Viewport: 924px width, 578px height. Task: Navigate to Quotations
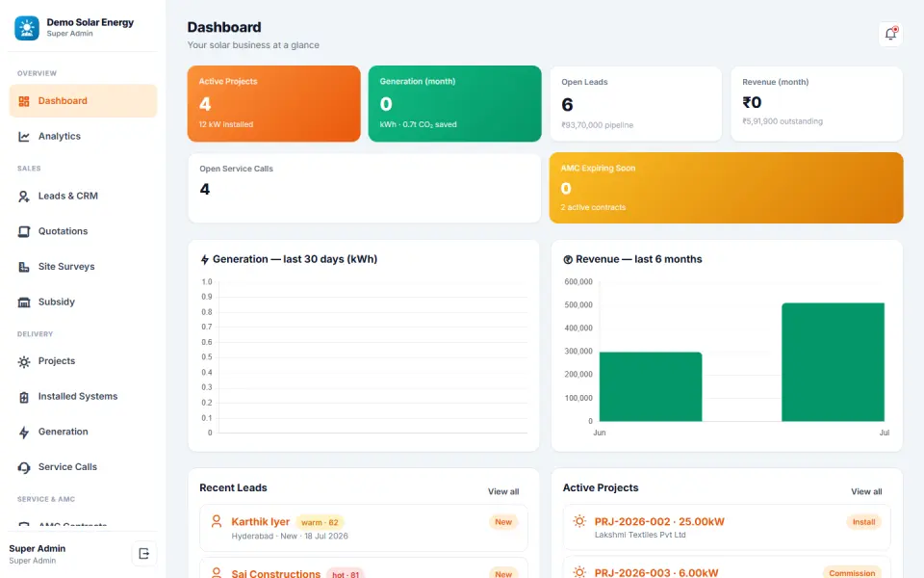[83, 231]
